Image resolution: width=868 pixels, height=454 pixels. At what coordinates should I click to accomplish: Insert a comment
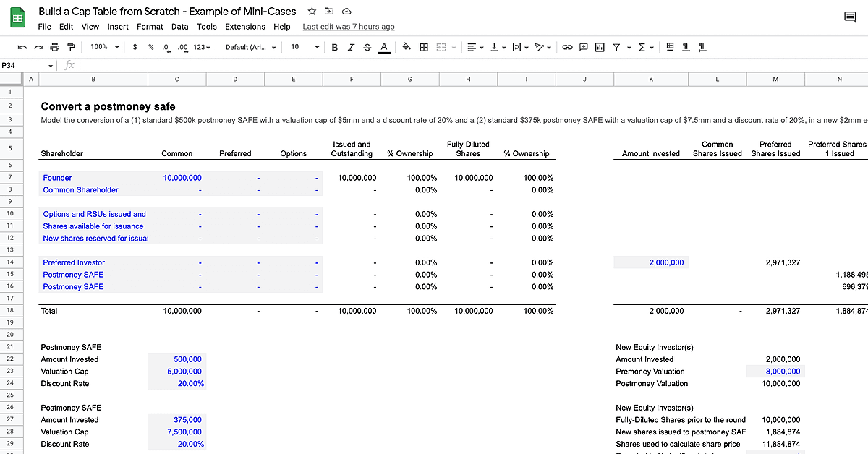tap(584, 47)
